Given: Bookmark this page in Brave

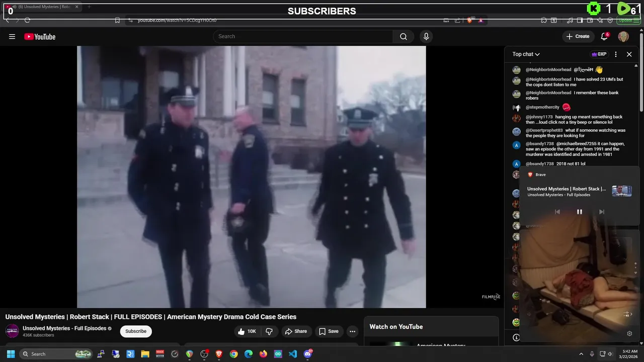Looking at the screenshot, I should (x=117, y=20).
